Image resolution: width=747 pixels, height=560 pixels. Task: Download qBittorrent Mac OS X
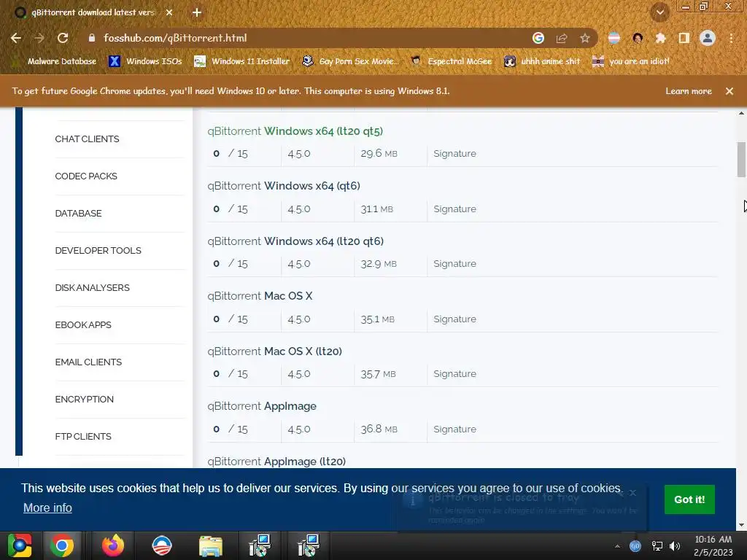click(x=260, y=296)
